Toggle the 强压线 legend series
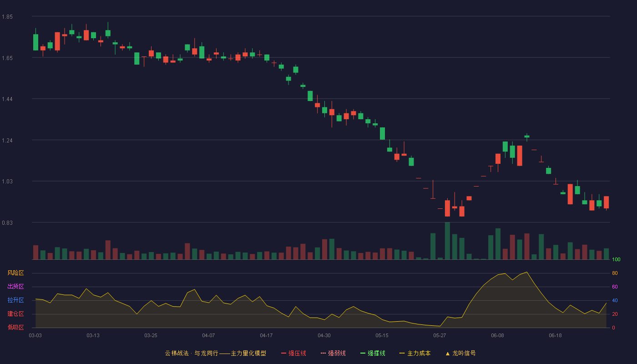Image resolution: width=637 pixels, height=364 pixels. tap(293, 353)
